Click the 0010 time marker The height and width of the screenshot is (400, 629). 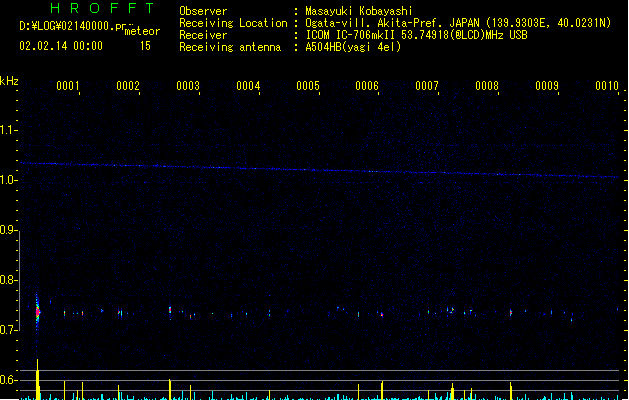point(607,86)
